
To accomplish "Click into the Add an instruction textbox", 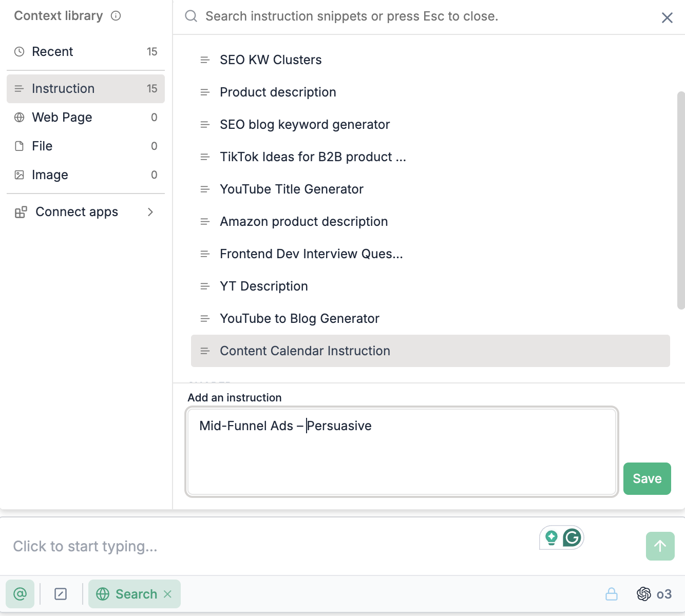I will pyautogui.click(x=402, y=452).
